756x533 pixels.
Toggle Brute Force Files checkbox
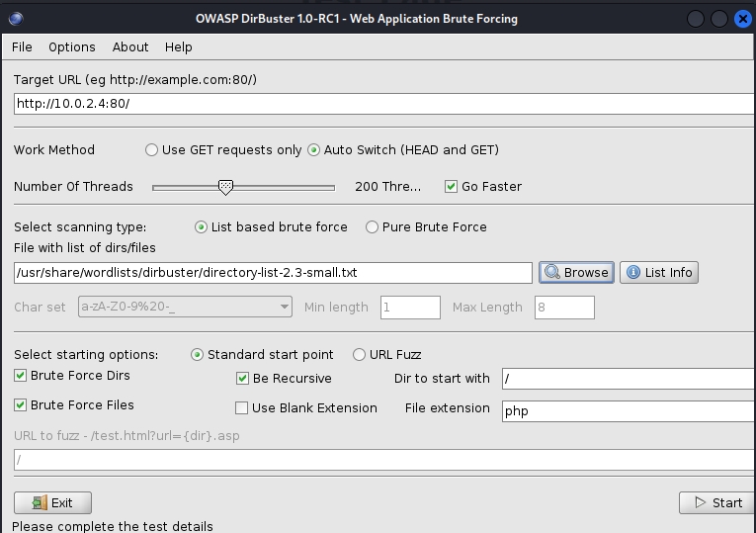tap(21, 405)
